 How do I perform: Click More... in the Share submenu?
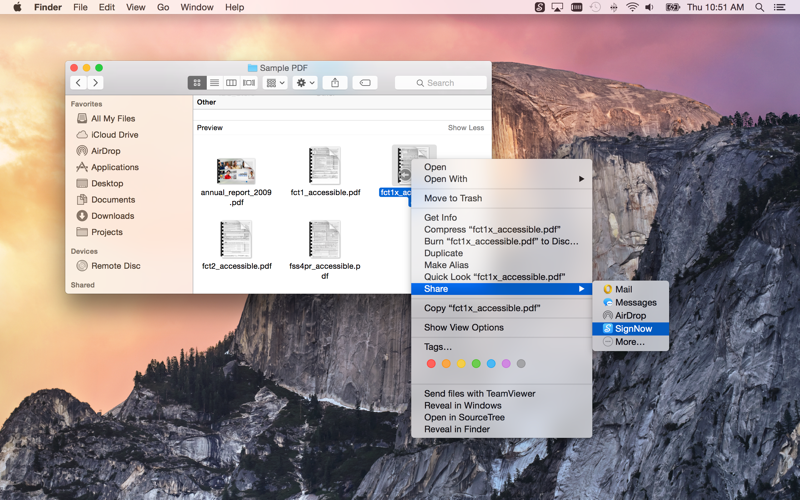pos(629,342)
